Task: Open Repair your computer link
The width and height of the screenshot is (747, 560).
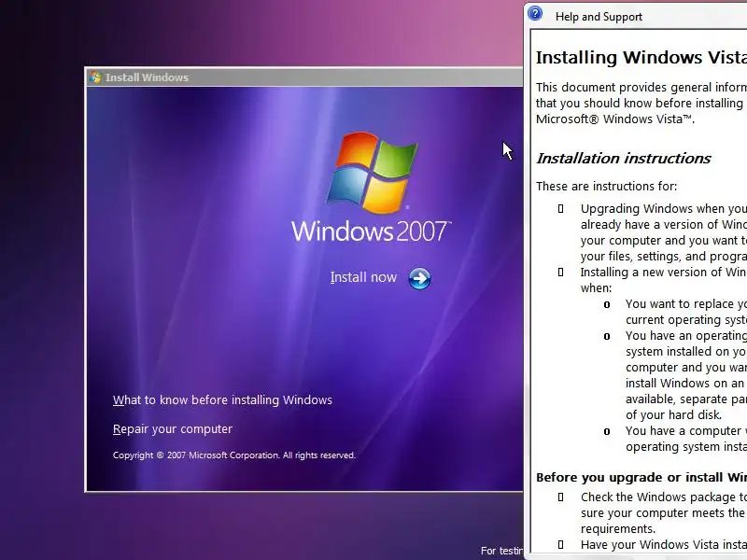Action: pos(173,429)
